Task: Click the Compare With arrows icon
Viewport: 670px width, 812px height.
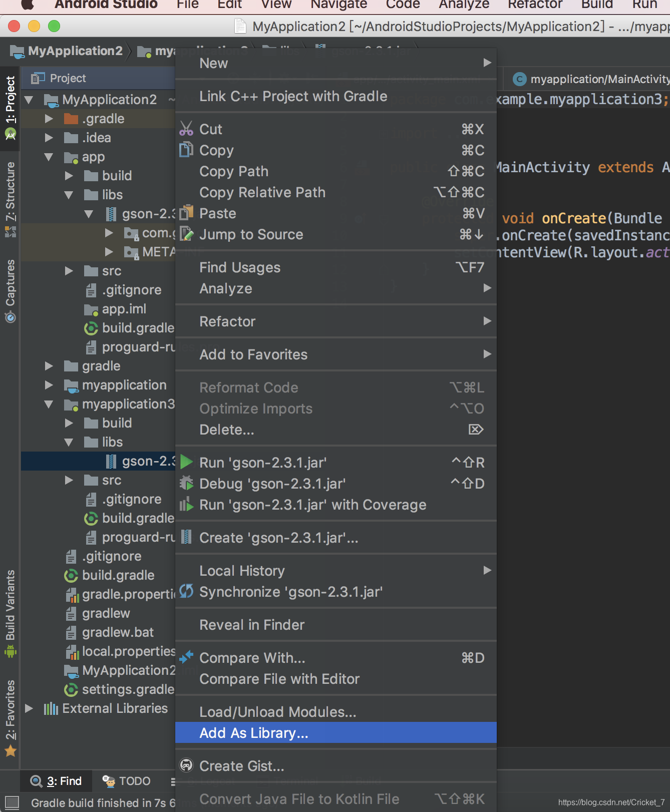Action: point(186,656)
